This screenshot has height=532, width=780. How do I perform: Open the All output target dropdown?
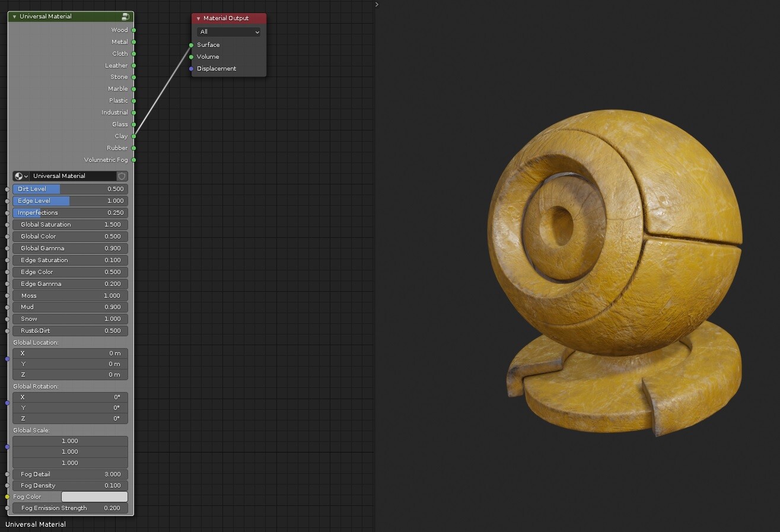click(x=228, y=31)
